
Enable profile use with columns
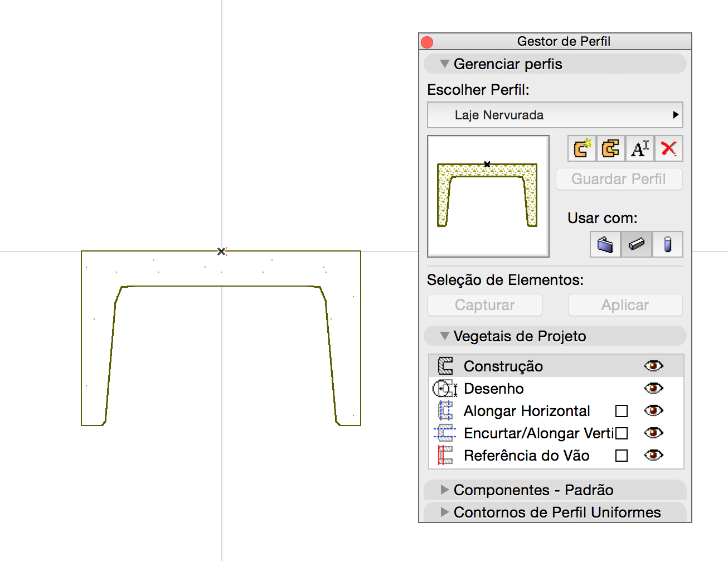(667, 244)
